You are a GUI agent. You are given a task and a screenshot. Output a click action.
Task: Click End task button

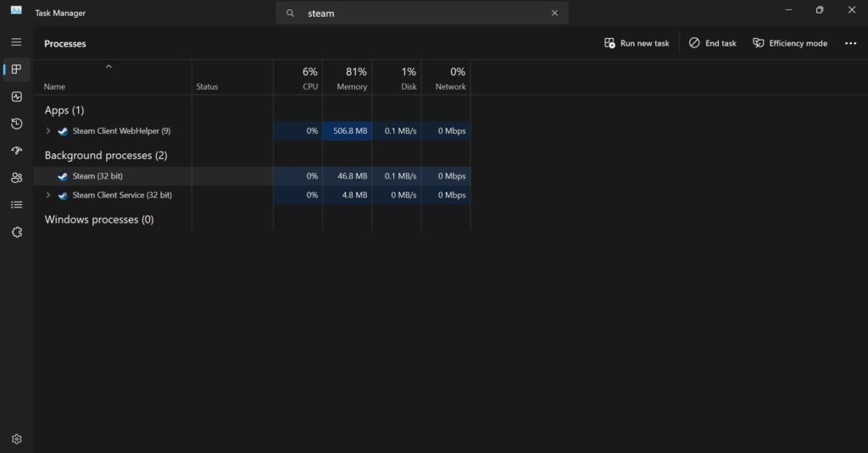(x=712, y=43)
